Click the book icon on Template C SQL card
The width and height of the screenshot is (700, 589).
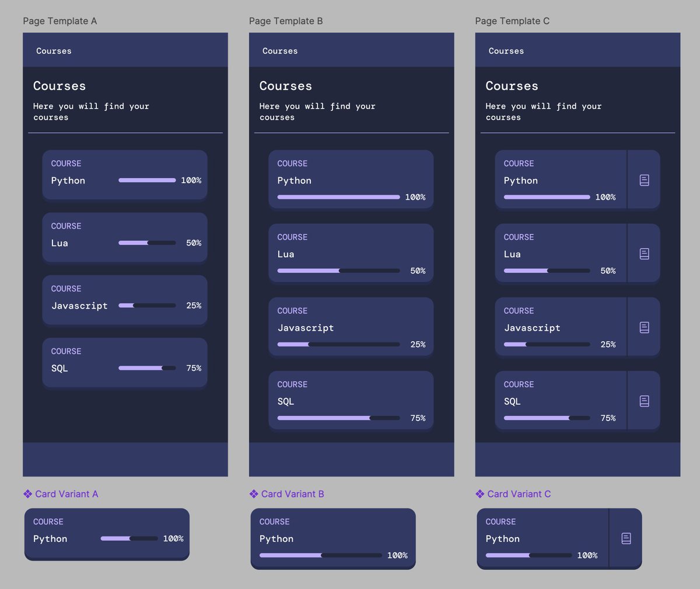[644, 401]
